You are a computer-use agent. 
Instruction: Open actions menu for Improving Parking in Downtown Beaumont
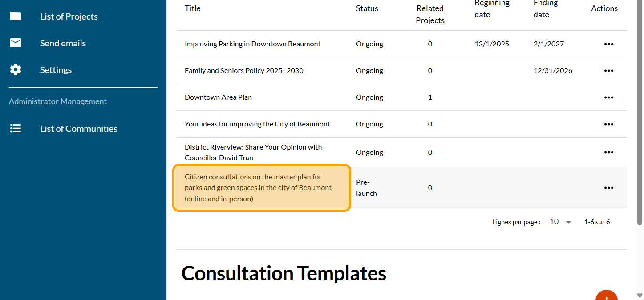608,44
